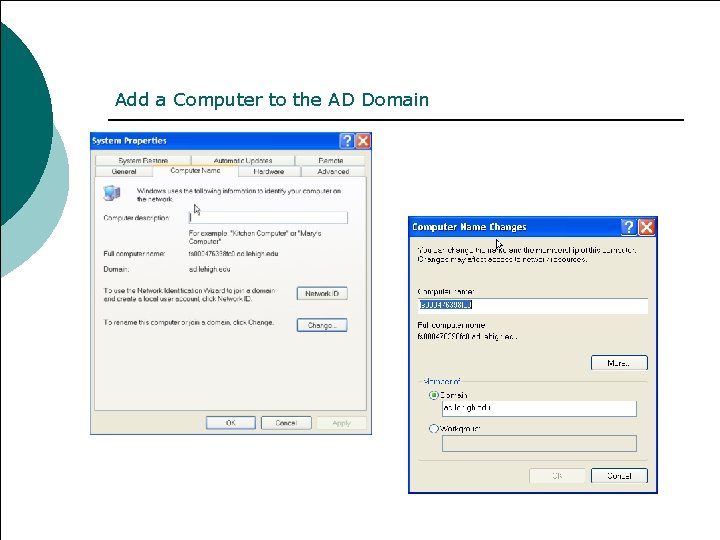The width and height of the screenshot is (720, 540).
Task: Click the Computer name field in Computer Name Changes
Action: [533, 305]
